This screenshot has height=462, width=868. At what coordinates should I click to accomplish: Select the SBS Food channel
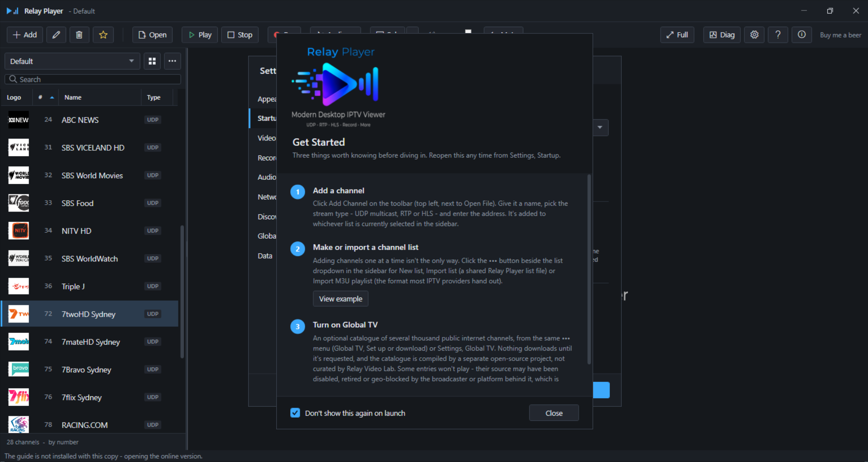point(90,203)
